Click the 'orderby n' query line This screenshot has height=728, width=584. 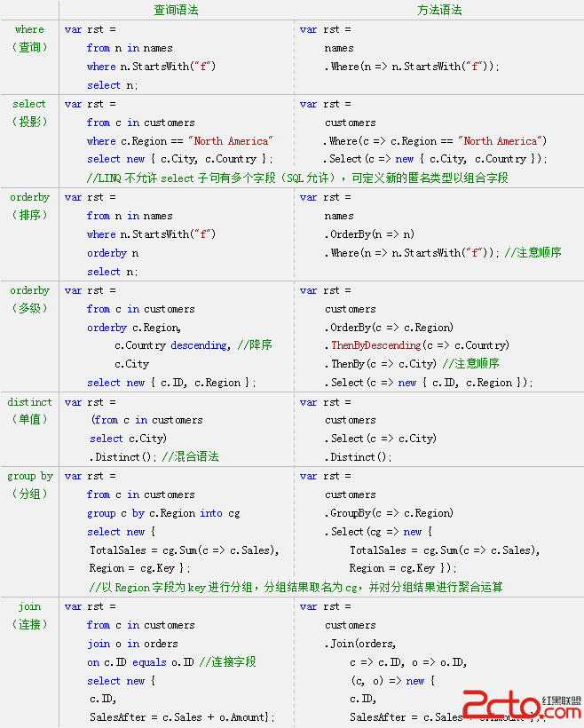coord(113,253)
